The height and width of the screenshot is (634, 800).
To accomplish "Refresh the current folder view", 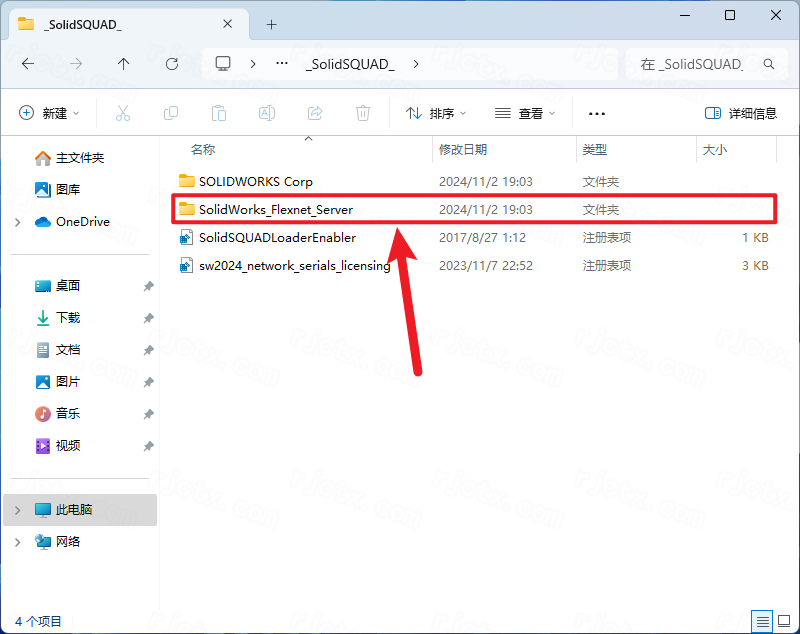I will 172,63.
